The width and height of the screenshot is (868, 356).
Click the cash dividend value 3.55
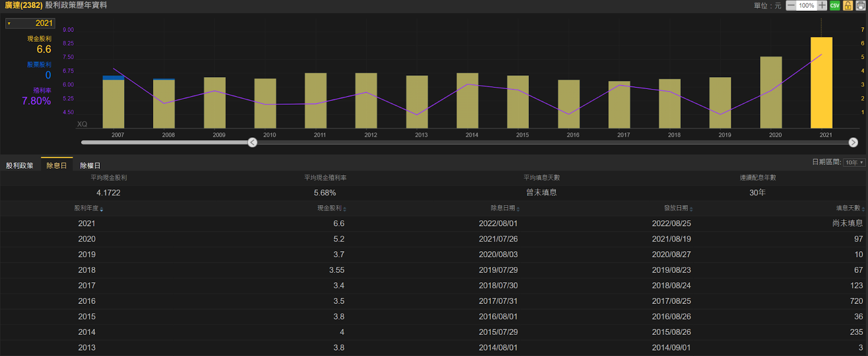pos(337,270)
